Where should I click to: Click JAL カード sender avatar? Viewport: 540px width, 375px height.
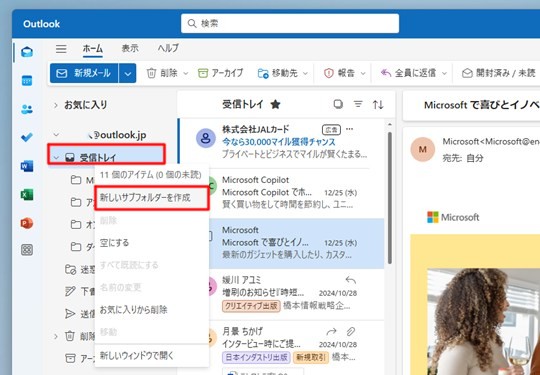click(206, 138)
